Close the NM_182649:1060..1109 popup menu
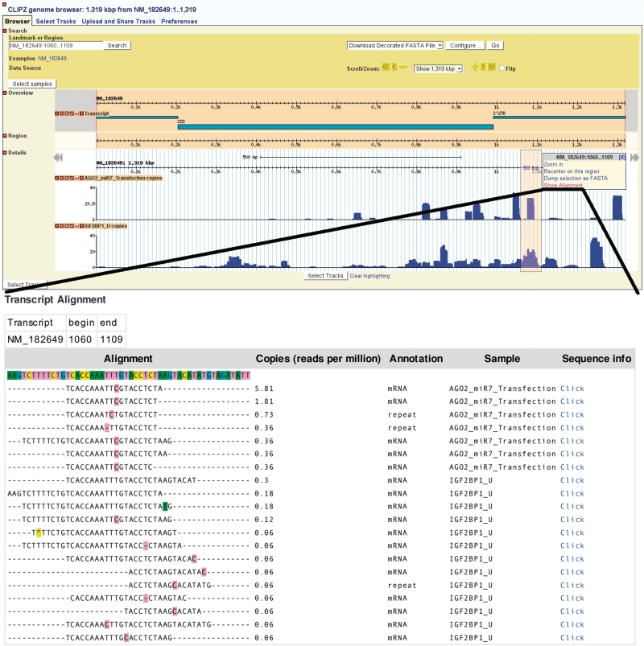644x646 pixels. click(x=621, y=157)
